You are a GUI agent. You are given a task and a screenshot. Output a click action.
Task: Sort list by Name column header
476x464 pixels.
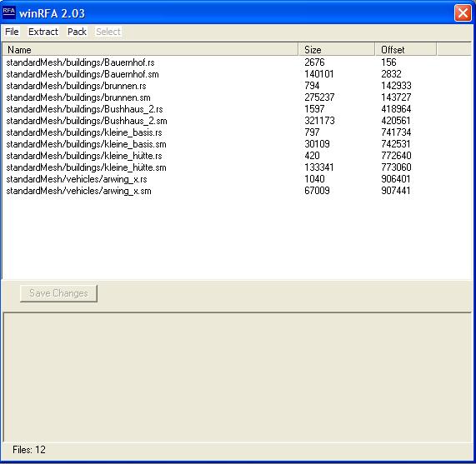click(x=150, y=49)
